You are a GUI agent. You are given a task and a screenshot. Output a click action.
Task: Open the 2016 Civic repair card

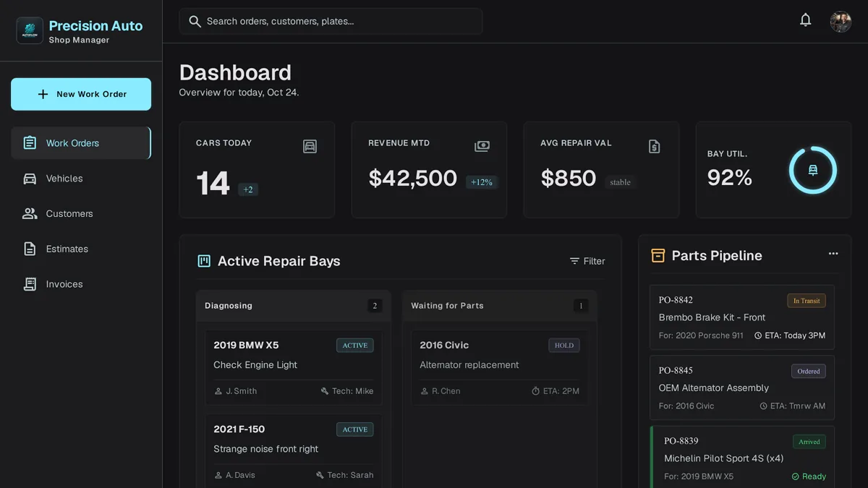pos(500,367)
